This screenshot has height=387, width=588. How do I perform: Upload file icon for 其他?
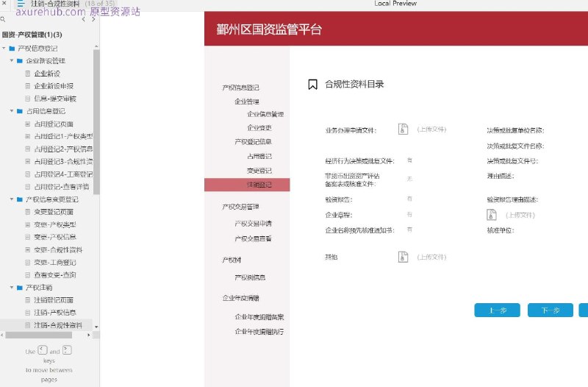point(403,257)
